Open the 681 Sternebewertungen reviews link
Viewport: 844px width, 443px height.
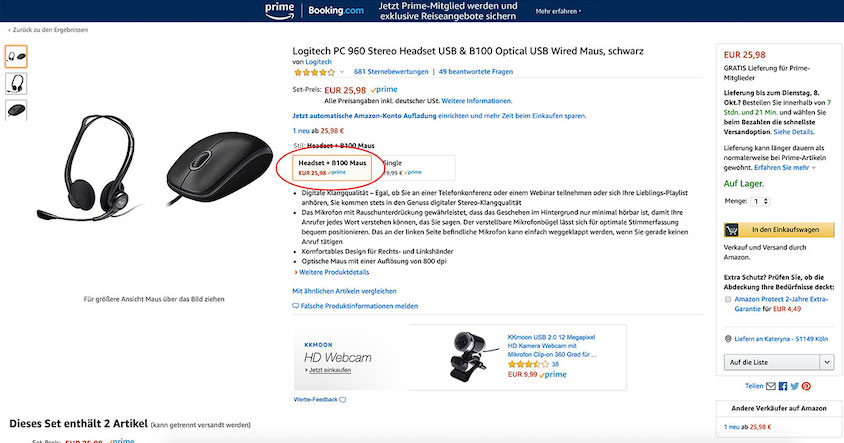point(391,72)
